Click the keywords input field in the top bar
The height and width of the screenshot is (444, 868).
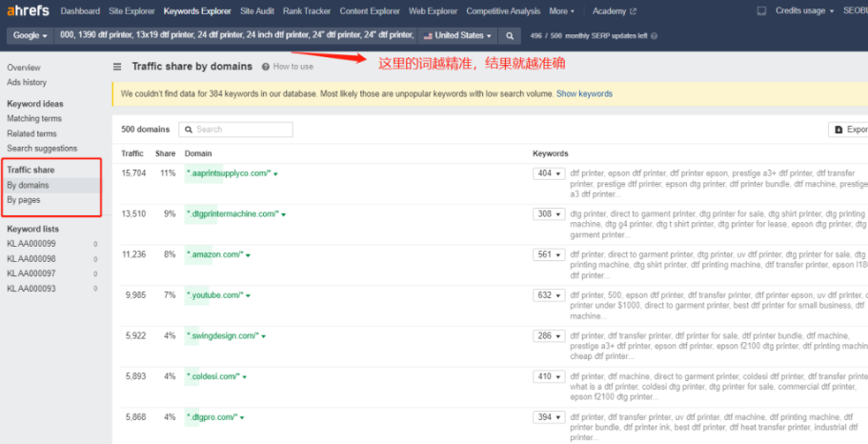click(x=236, y=35)
